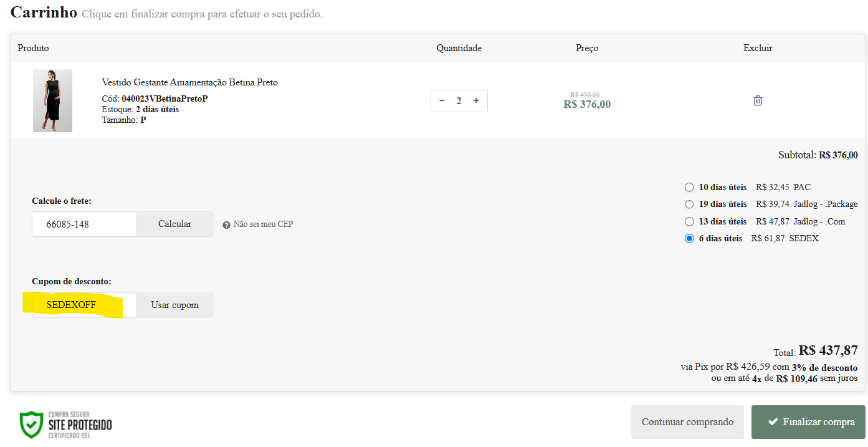This screenshot has width=868, height=447.
Task: Increase quantity with the plus button
Action: 476,100
